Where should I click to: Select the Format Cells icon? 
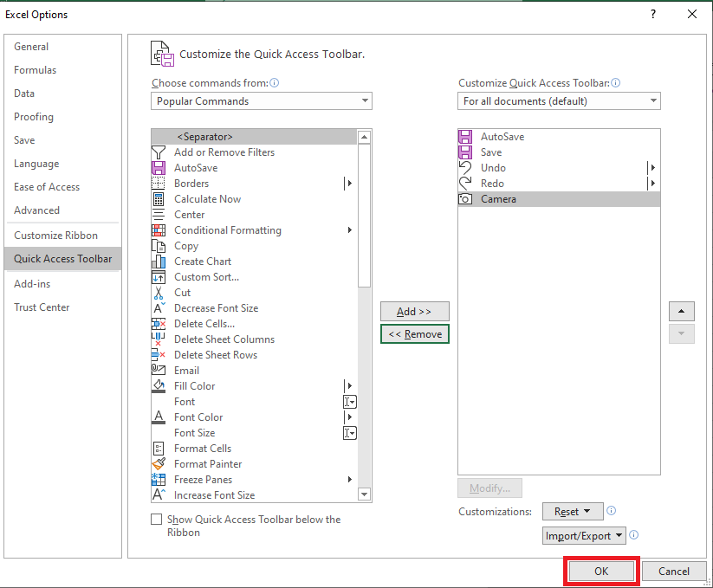pos(159,449)
